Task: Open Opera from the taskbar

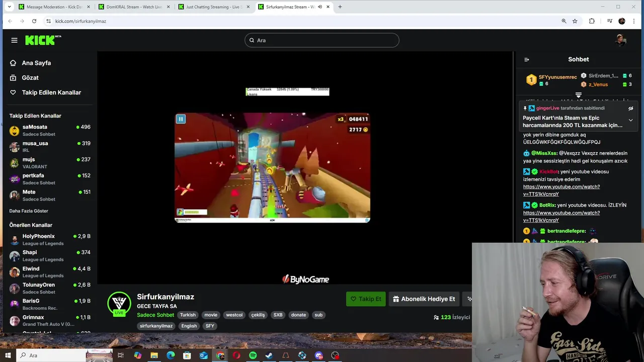Action: pyautogui.click(x=236, y=355)
